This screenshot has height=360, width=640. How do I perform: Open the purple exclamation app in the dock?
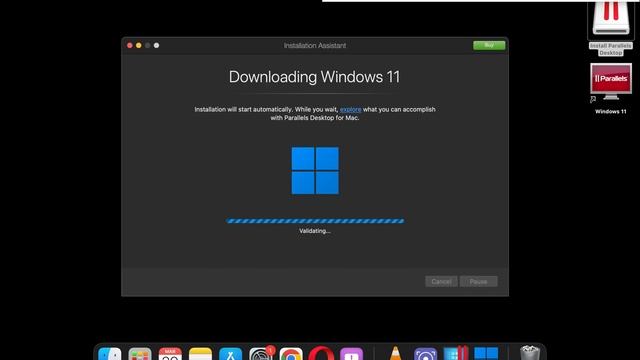pyautogui.click(x=351, y=354)
